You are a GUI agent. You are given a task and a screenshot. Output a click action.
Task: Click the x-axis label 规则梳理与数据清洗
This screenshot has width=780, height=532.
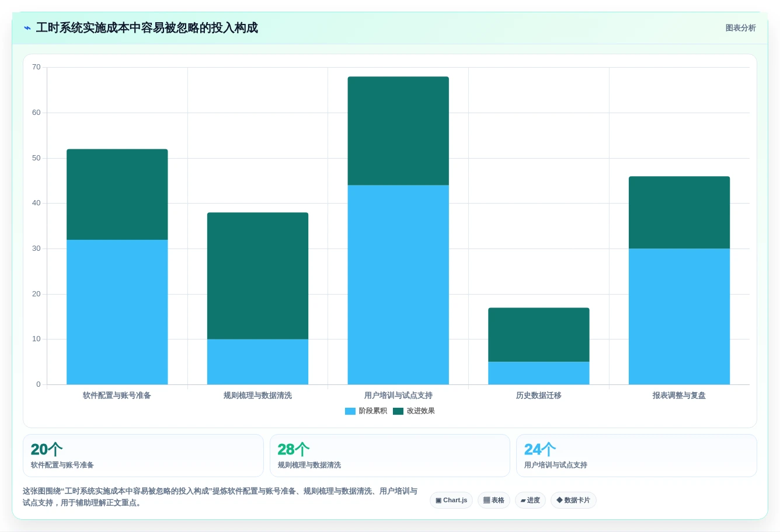tap(257, 395)
